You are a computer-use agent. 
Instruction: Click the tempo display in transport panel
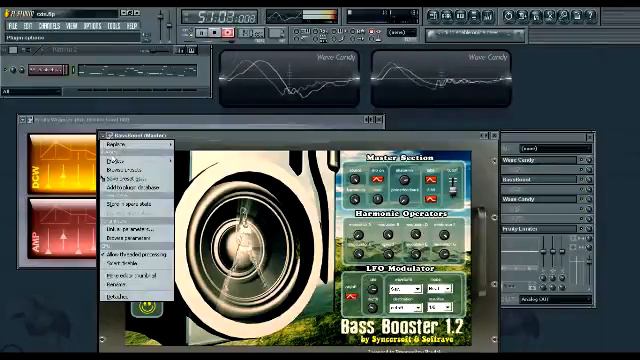(x=251, y=33)
